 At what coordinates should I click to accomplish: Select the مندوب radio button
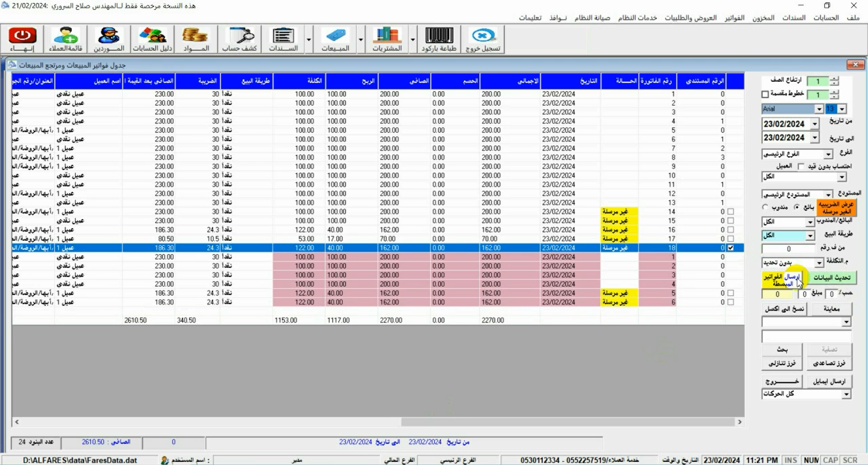(x=765, y=207)
